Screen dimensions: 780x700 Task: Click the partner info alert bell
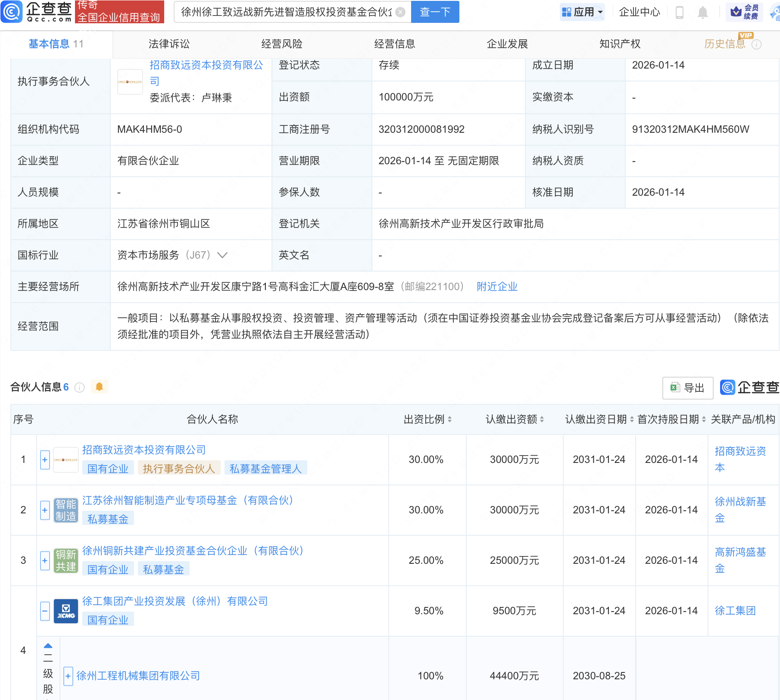tap(99, 387)
